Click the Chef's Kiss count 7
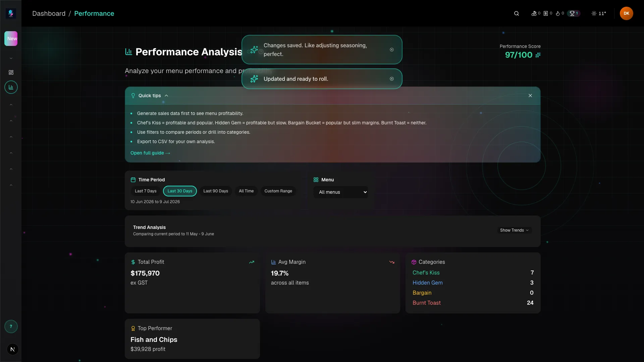The image size is (644, 362). [532, 273]
